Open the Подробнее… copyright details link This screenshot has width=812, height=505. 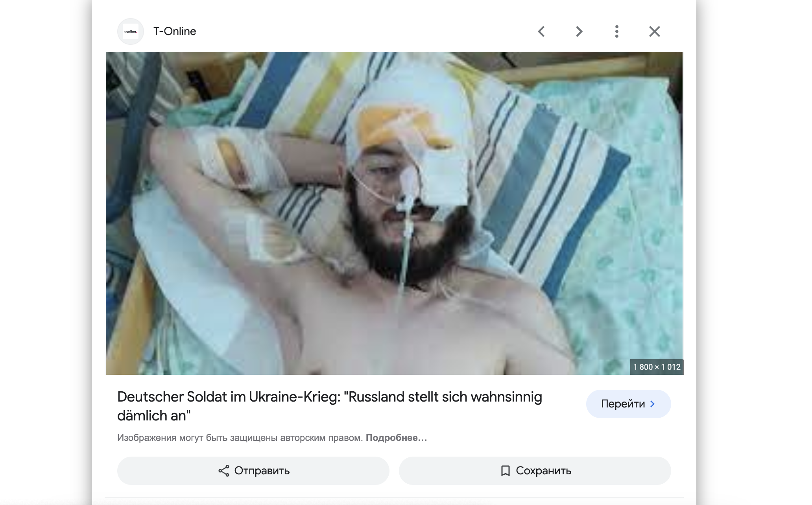[x=396, y=438]
